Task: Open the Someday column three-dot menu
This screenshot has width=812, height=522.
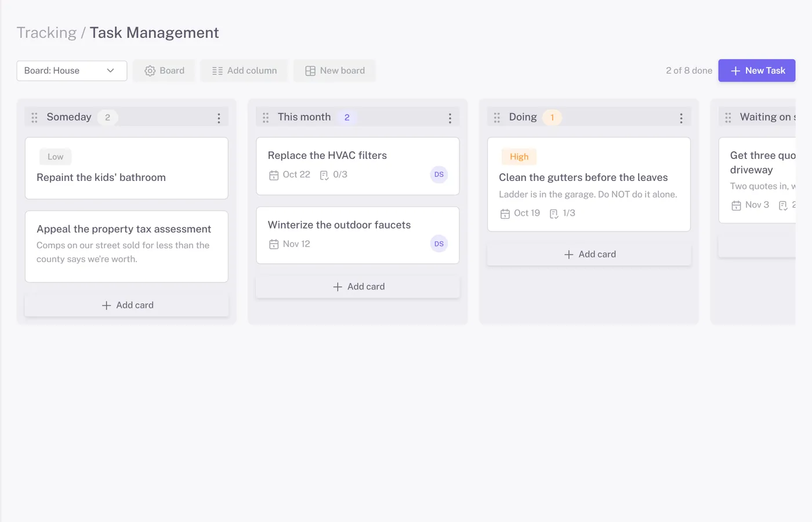Action: click(x=219, y=118)
